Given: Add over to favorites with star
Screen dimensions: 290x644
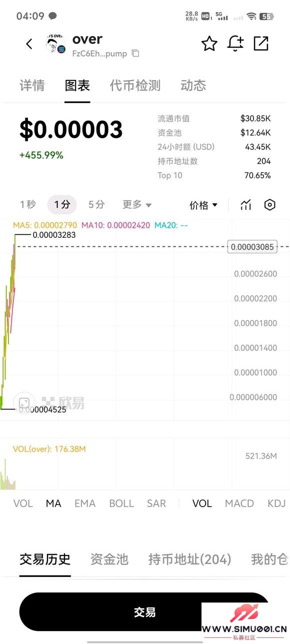Looking at the screenshot, I should 209,44.
